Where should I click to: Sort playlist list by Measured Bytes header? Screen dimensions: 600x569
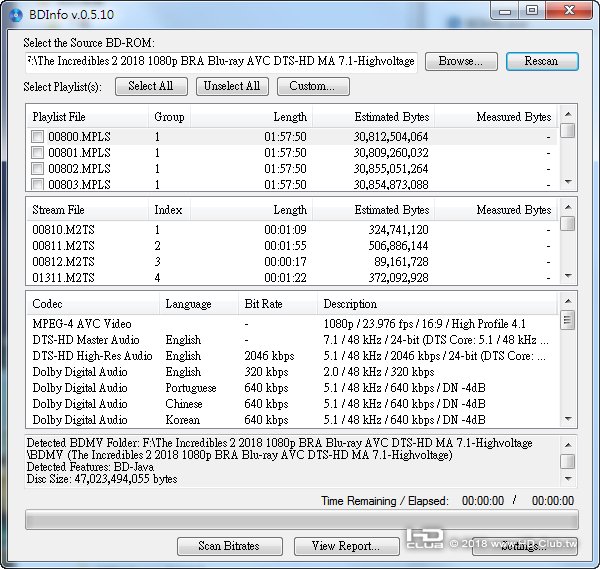coord(496,117)
